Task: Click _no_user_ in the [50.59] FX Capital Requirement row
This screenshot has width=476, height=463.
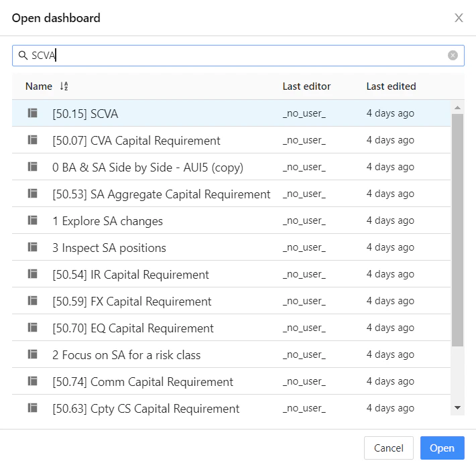Action: point(304,301)
